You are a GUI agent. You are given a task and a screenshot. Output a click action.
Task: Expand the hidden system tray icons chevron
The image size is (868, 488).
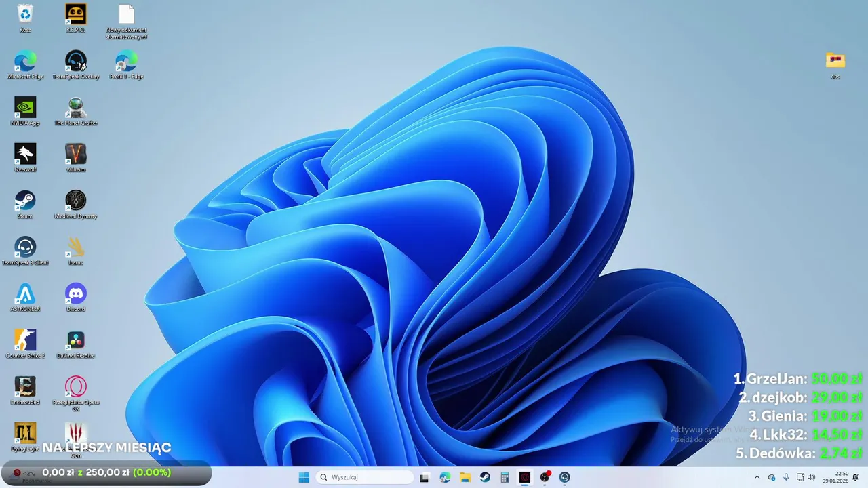[x=757, y=477]
